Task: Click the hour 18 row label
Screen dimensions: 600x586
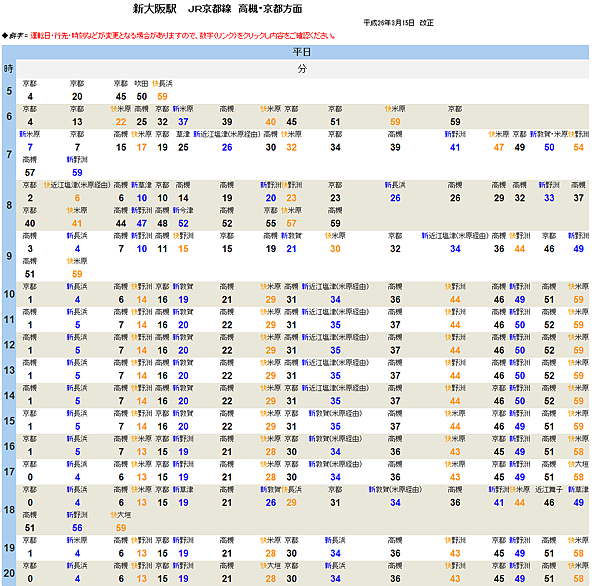Action: pos(9,510)
